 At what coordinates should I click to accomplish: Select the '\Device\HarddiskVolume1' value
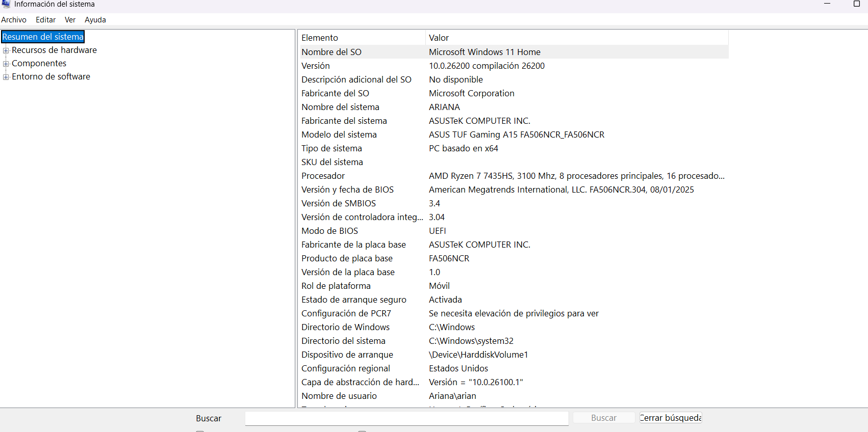click(x=478, y=355)
